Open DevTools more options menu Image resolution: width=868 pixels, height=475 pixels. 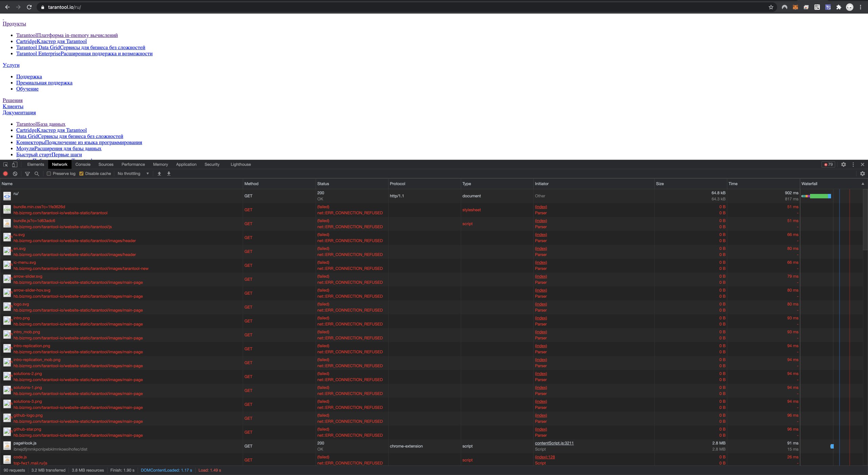(853, 164)
